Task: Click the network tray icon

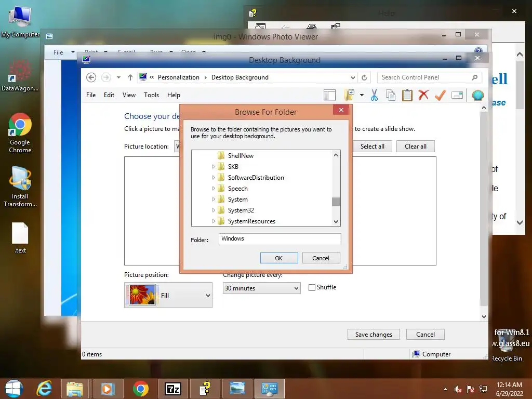Action: point(483,389)
